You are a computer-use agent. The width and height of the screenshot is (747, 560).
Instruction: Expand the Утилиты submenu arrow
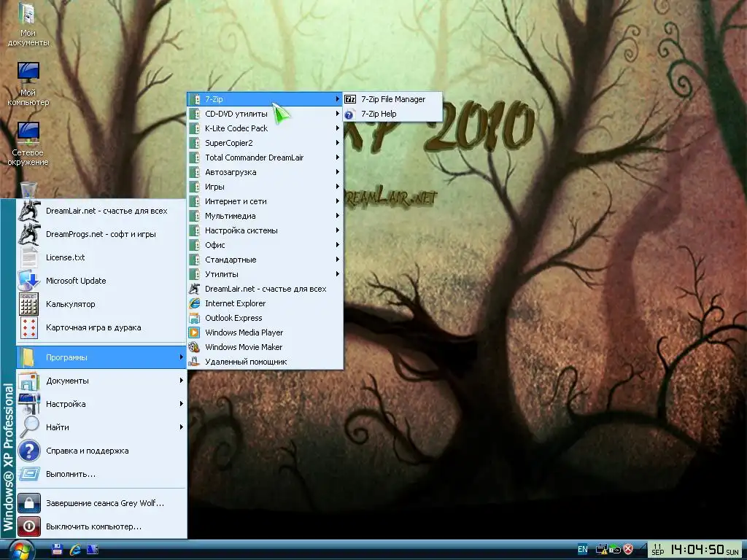pyautogui.click(x=337, y=274)
